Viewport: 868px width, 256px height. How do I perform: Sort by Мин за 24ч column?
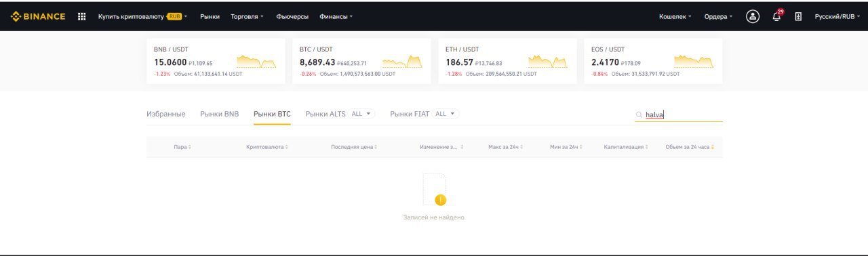(x=566, y=147)
